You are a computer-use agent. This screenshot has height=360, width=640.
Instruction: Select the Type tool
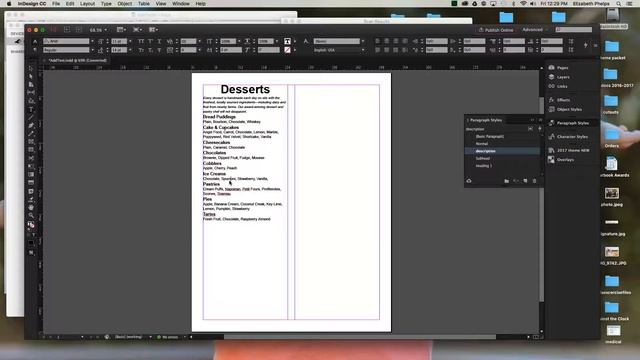pos(31,109)
